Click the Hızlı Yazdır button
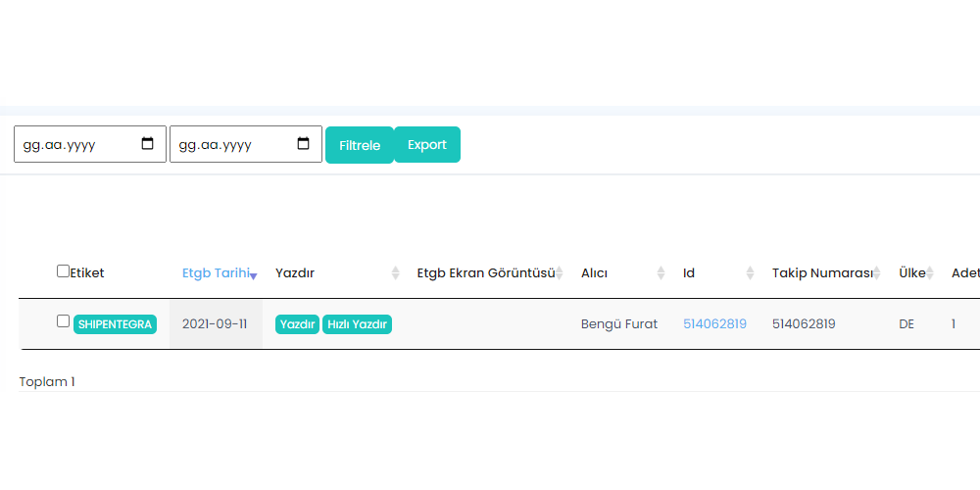This screenshot has height=490, width=980. click(x=357, y=324)
